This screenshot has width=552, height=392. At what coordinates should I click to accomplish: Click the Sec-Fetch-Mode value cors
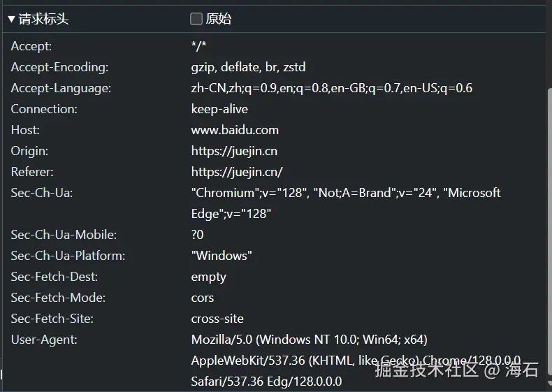202,298
